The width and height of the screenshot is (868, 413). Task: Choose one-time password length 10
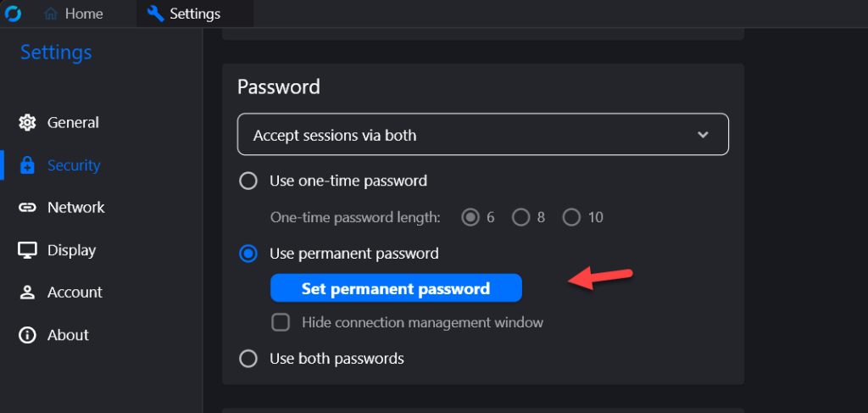(x=571, y=218)
